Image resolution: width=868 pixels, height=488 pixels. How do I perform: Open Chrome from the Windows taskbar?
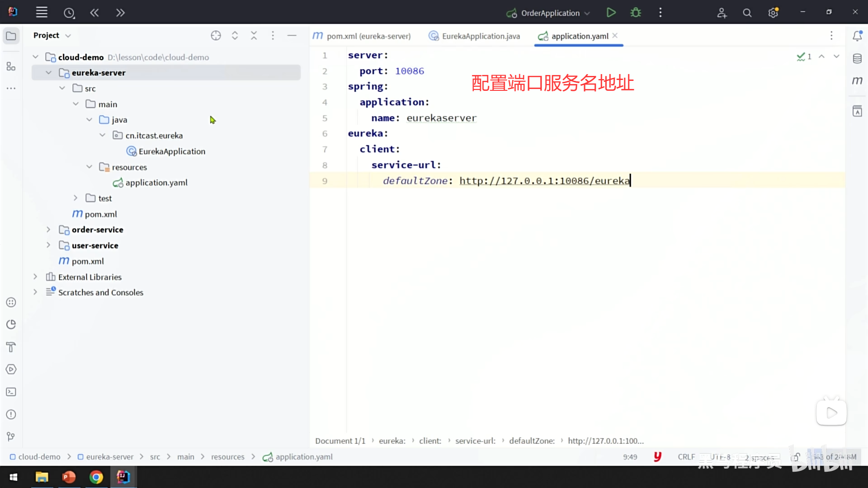(x=96, y=477)
